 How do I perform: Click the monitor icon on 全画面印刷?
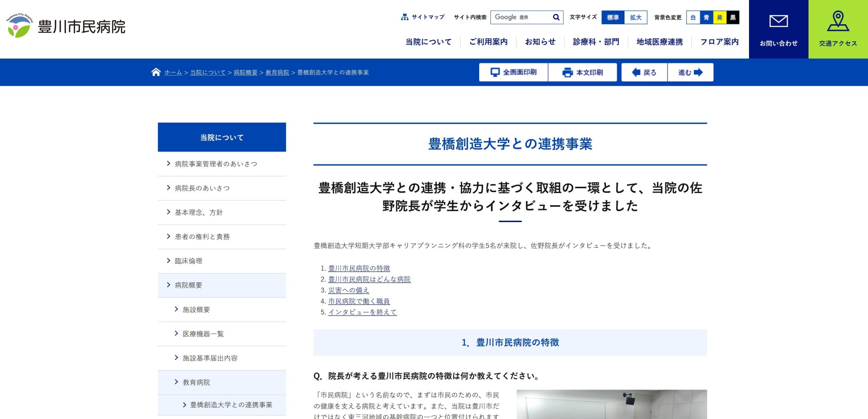coord(495,72)
